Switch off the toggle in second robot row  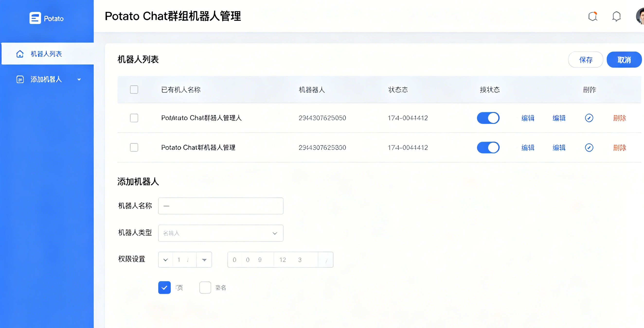(488, 147)
